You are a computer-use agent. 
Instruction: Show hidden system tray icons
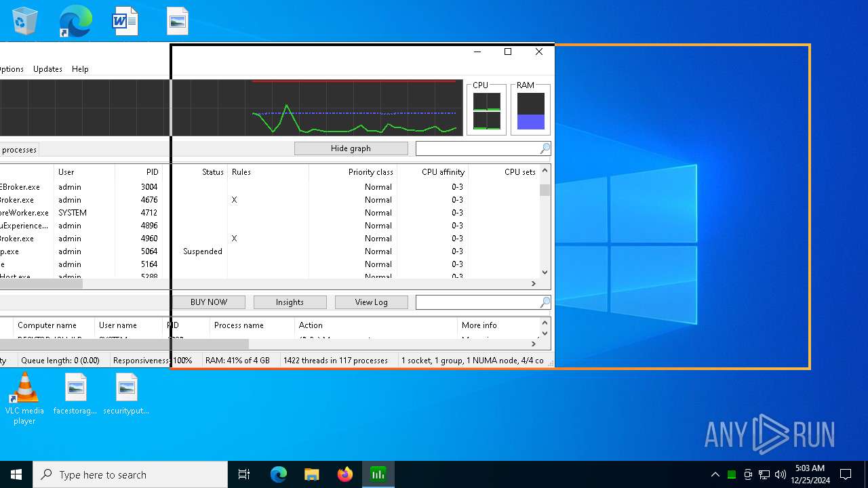point(715,474)
